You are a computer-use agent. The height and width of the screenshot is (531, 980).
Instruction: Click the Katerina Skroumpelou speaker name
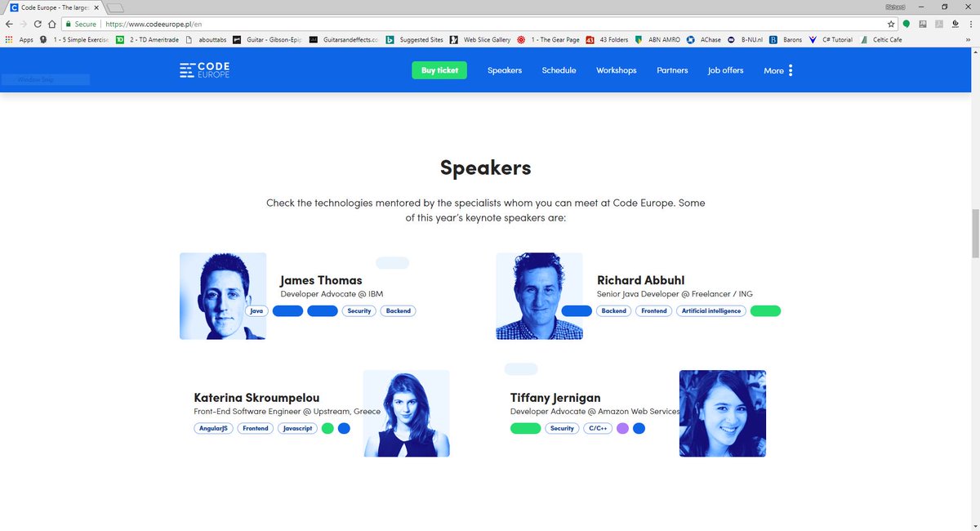click(256, 398)
